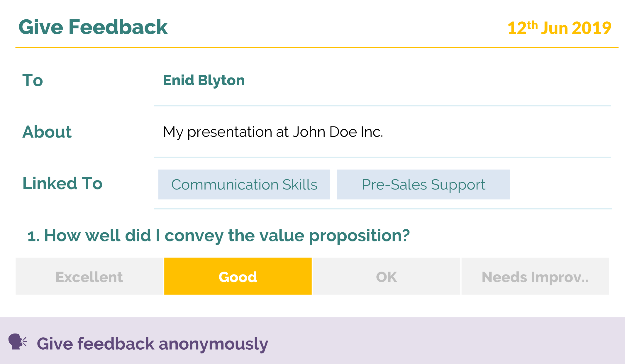This screenshot has width=625, height=364.
Task: Click the Linked To field label
Action: pyautogui.click(x=62, y=183)
